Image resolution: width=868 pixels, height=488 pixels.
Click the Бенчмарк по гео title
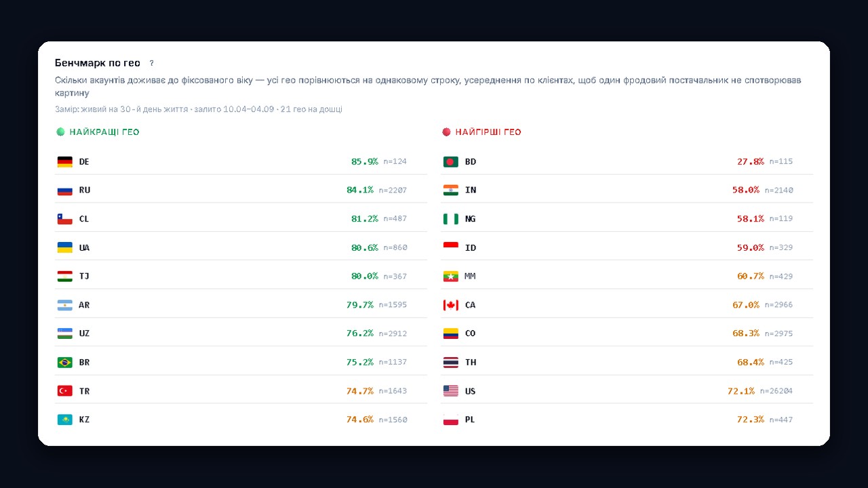pos(98,63)
